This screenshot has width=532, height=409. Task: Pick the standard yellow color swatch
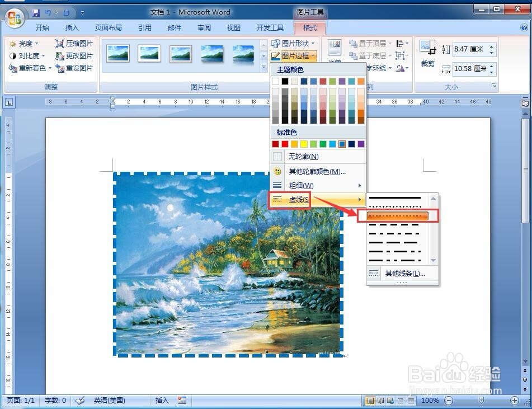click(x=304, y=144)
